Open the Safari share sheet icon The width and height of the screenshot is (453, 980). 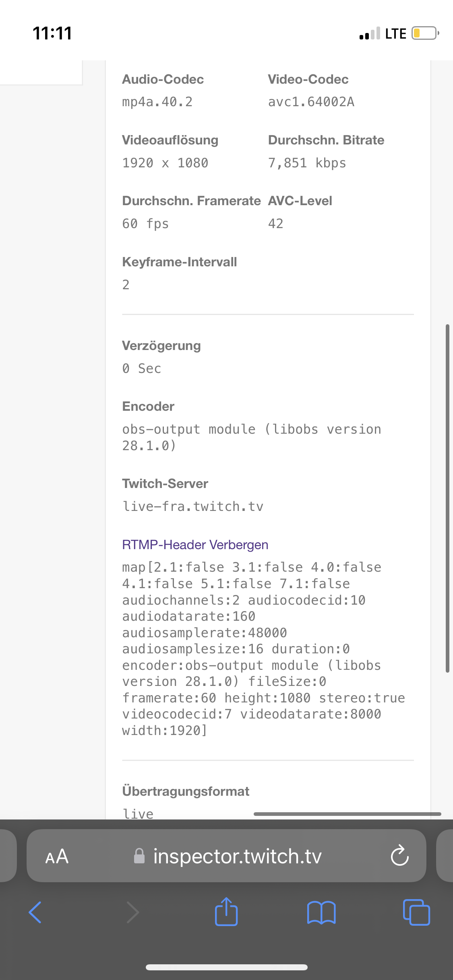point(226,912)
